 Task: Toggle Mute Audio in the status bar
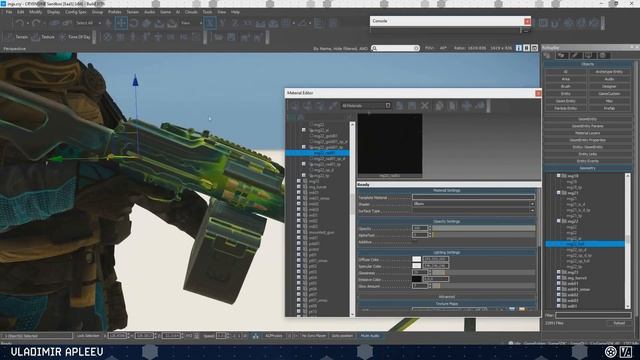(370, 336)
